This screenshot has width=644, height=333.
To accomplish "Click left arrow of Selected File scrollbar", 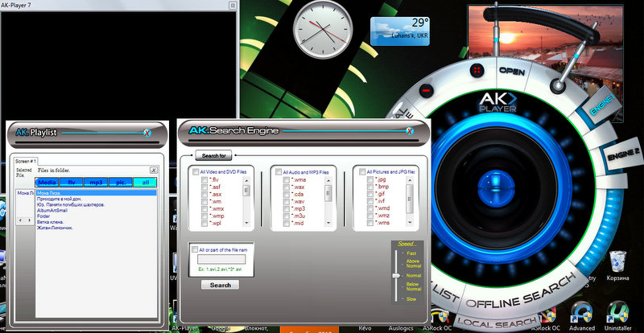I will point(21,220).
